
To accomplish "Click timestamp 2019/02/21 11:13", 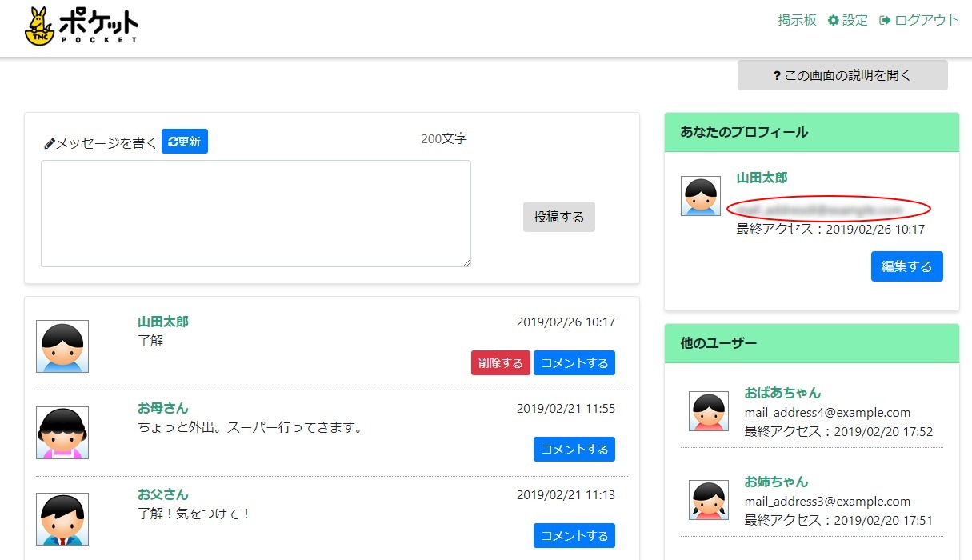I will (x=566, y=494).
